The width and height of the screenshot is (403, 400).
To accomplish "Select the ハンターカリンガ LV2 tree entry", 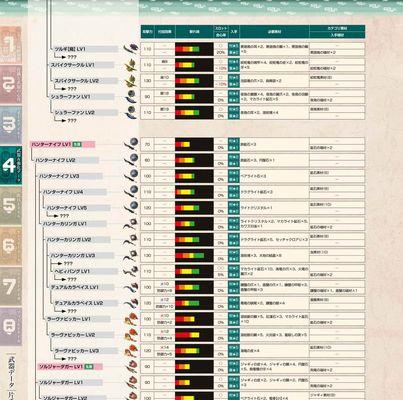I will coord(69,240).
